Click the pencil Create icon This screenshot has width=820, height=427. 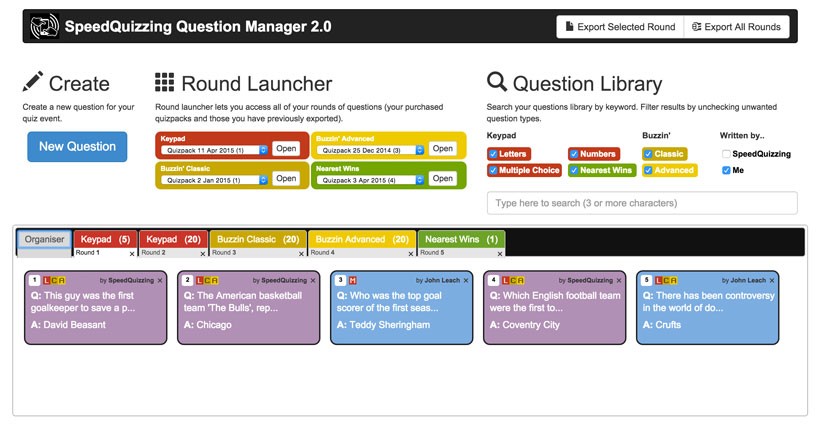pyautogui.click(x=32, y=82)
